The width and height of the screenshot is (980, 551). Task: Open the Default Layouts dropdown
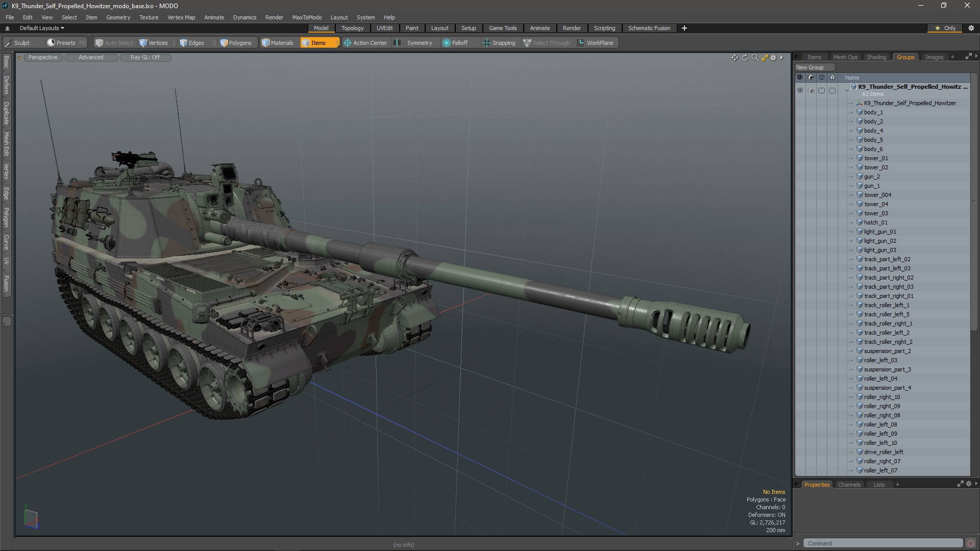tap(42, 28)
